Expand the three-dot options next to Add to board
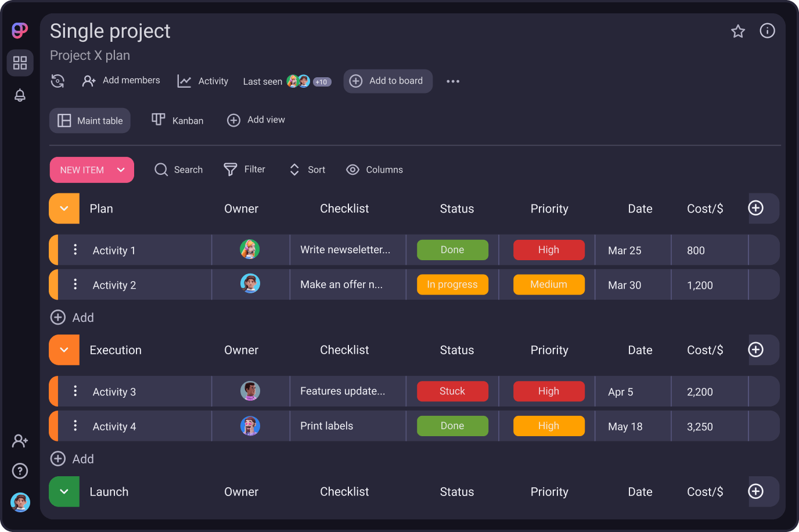The height and width of the screenshot is (532, 799). 453,81
